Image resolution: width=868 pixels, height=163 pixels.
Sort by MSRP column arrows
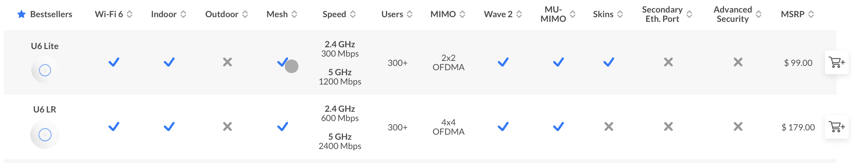coord(811,14)
